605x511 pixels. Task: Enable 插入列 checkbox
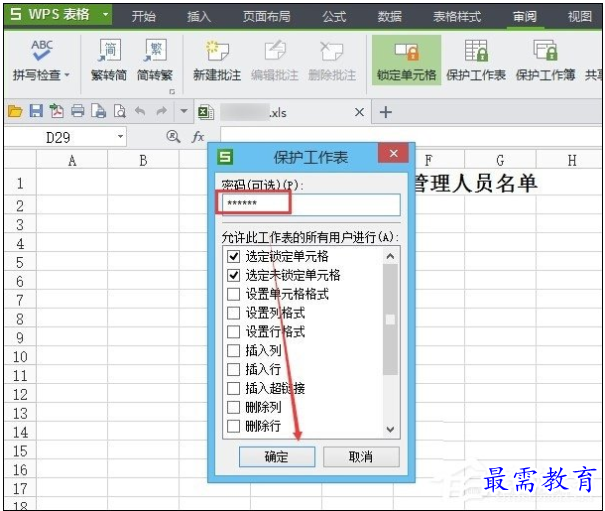[233, 350]
